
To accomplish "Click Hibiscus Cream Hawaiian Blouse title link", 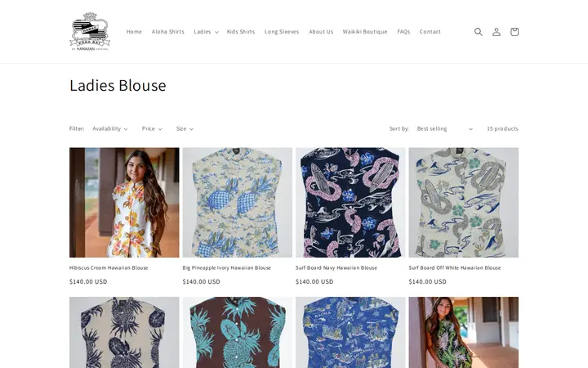I will click(x=109, y=267).
